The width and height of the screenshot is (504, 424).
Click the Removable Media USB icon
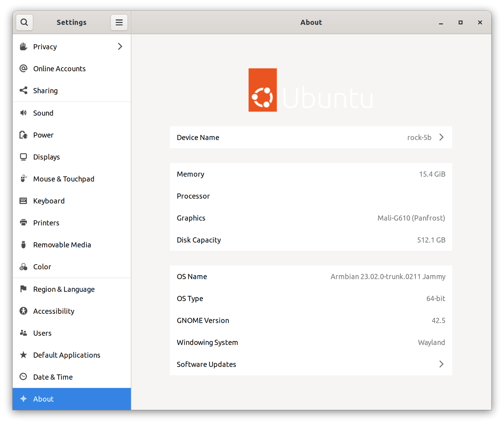point(23,244)
